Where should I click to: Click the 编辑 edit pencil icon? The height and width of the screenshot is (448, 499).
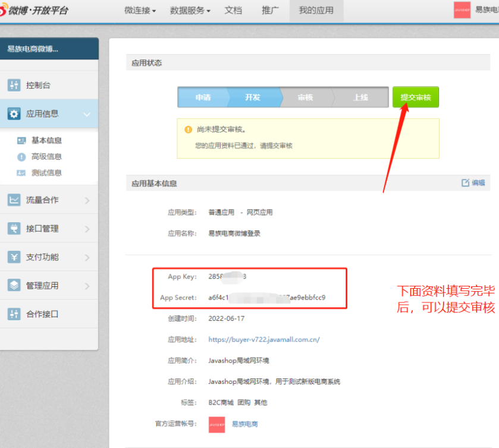tap(466, 183)
